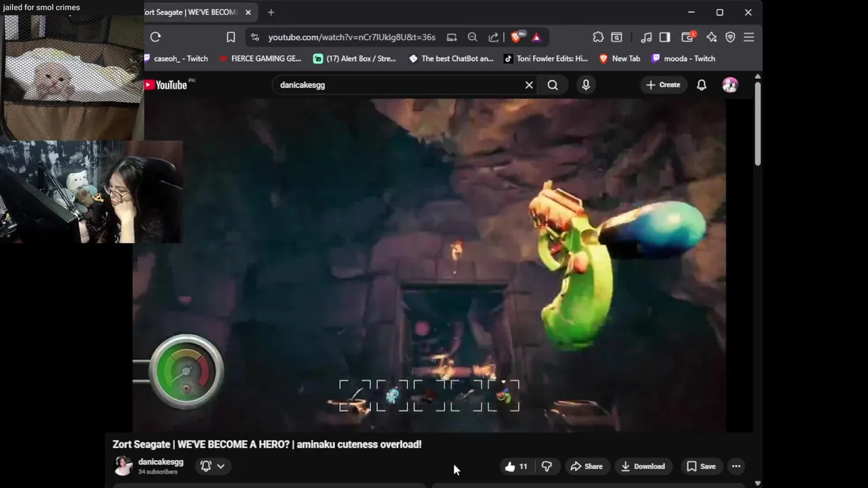
Task: Click the zoom magnifier icon in the address bar
Action: click(x=473, y=37)
